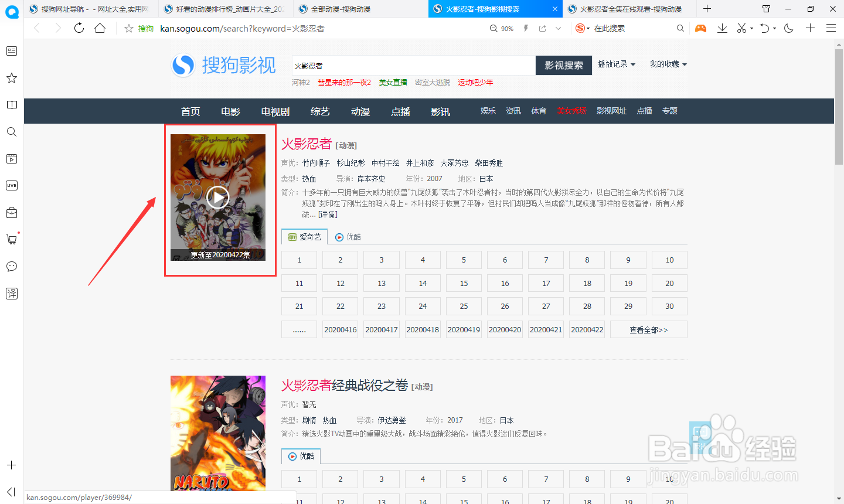The height and width of the screenshot is (504, 844).
Task: Open episode 15 of 火影忍者
Action: click(x=464, y=283)
